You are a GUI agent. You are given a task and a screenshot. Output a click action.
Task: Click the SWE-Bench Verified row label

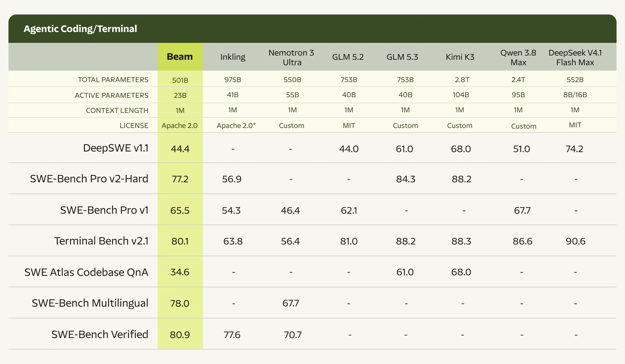pos(100,334)
